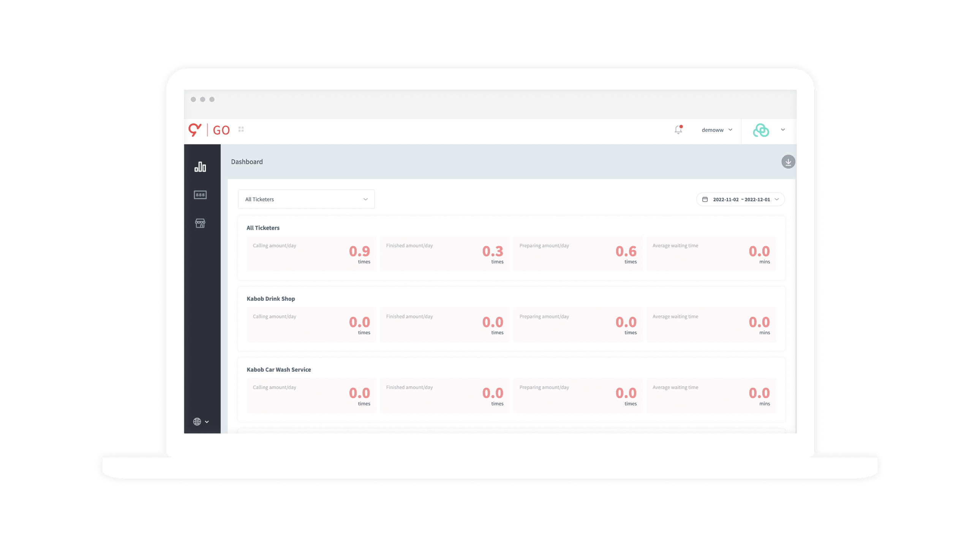The width and height of the screenshot is (980, 547).
Task: Select the Kabob Drink Shop heading
Action: click(270, 299)
